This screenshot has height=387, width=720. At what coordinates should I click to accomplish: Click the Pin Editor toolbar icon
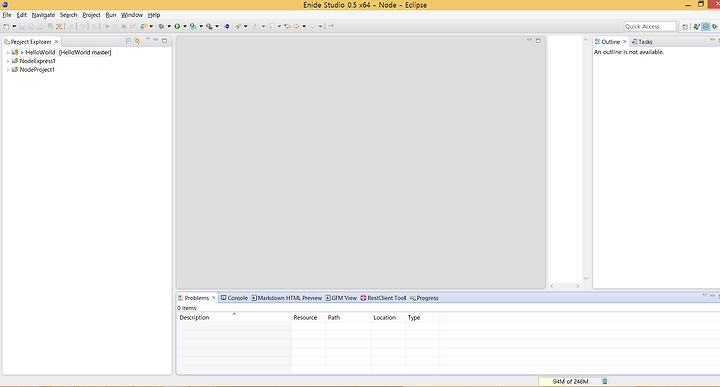(331, 26)
